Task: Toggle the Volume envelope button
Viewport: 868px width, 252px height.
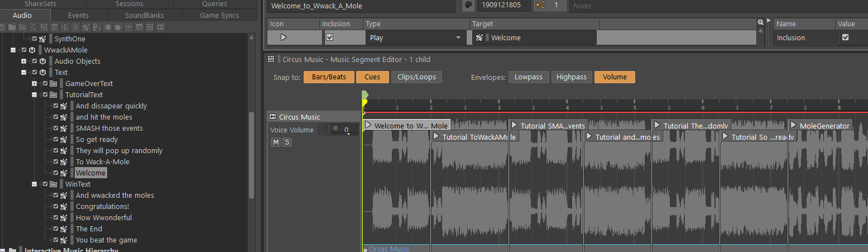Action: pos(615,77)
